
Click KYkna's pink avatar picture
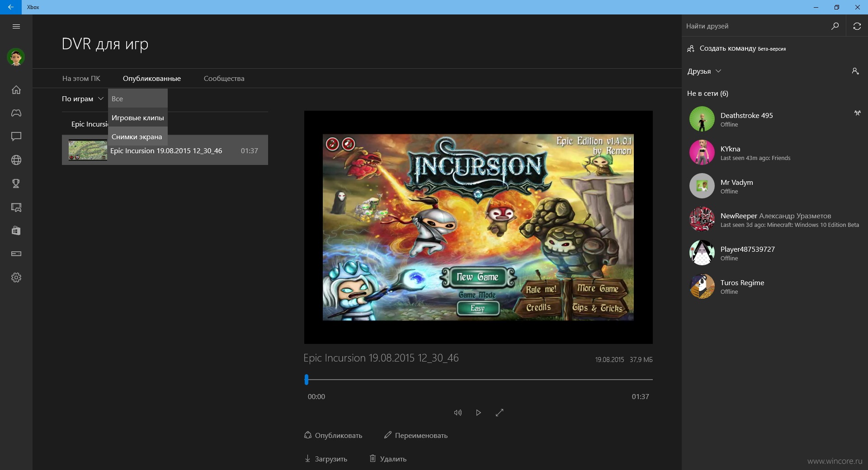click(702, 152)
